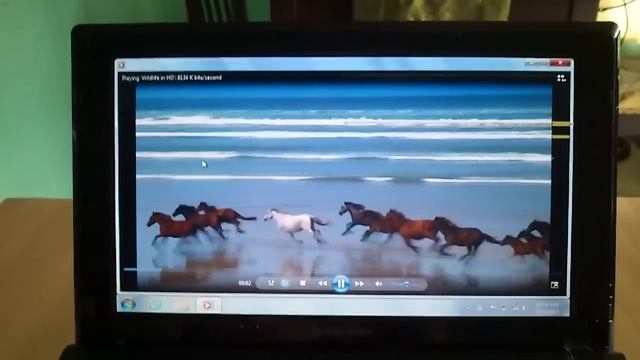Viewport: 640px width, 360px height.
Task: Select Windows Media Player taskbar button
Action: (208, 305)
